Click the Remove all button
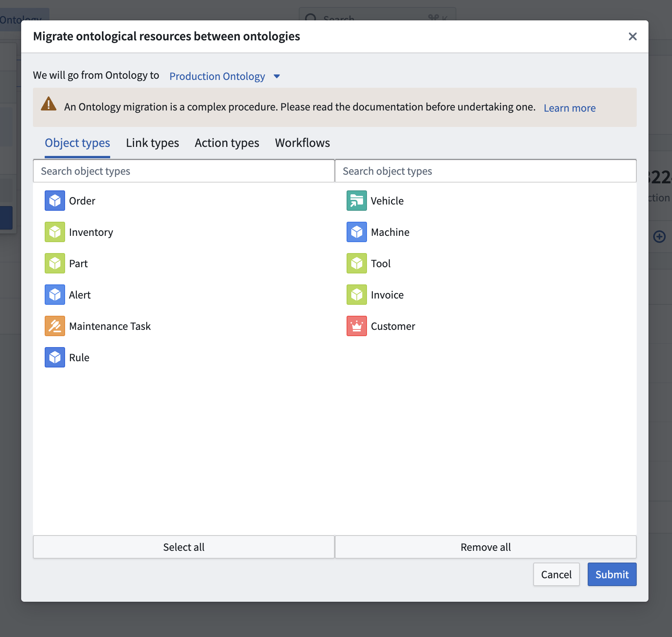This screenshot has width=672, height=637. pyautogui.click(x=486, y=547)
